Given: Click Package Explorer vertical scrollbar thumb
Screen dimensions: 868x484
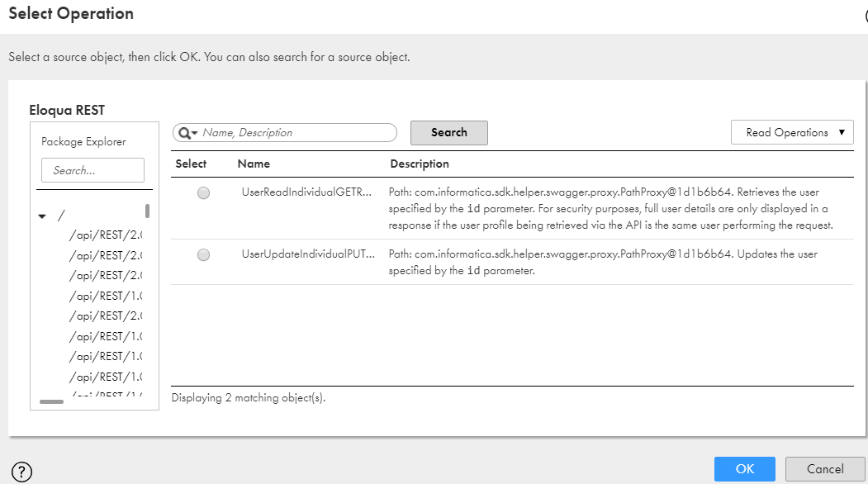Looking at the screenshot, I should pyautogui.click(x=147, y=211).
